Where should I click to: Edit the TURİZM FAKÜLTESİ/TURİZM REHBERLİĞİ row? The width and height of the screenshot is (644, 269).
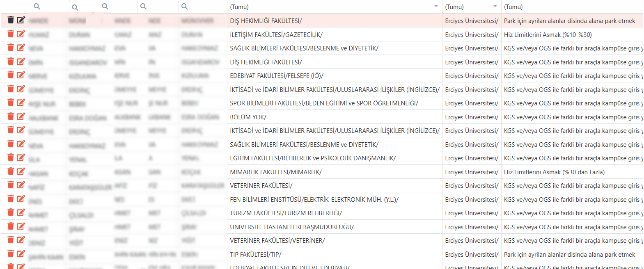click(x=21, y=212)
